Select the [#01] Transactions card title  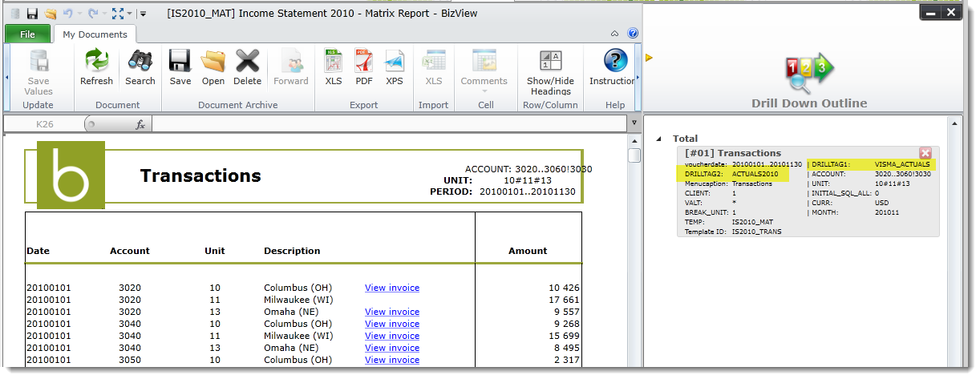pyautogui.click(x=733, y=153)
